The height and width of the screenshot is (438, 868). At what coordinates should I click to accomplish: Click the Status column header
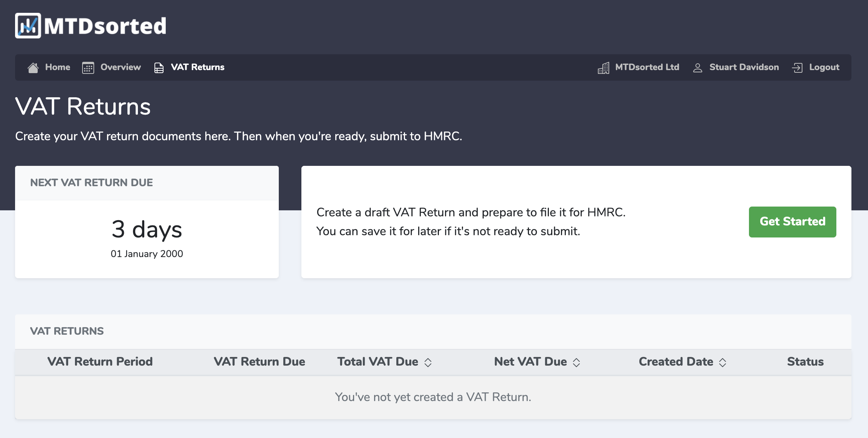point(805,361)
